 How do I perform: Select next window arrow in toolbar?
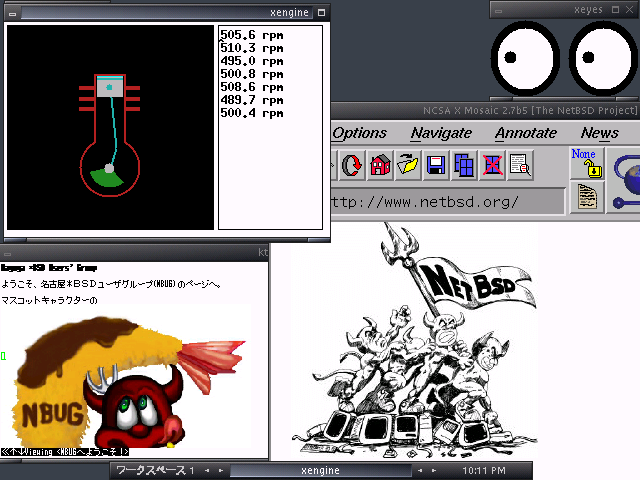click(434, 471)
